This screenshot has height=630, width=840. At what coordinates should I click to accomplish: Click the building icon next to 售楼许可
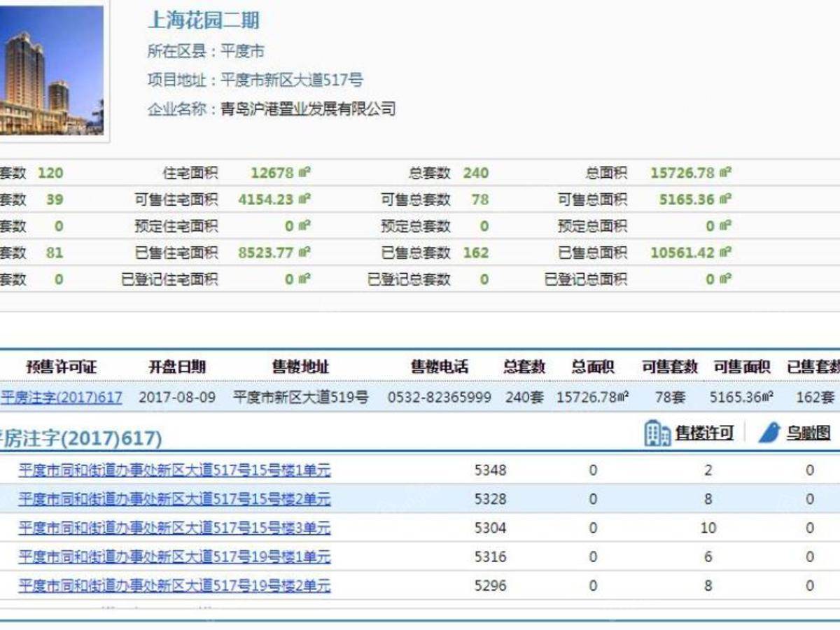click(657, 434)
